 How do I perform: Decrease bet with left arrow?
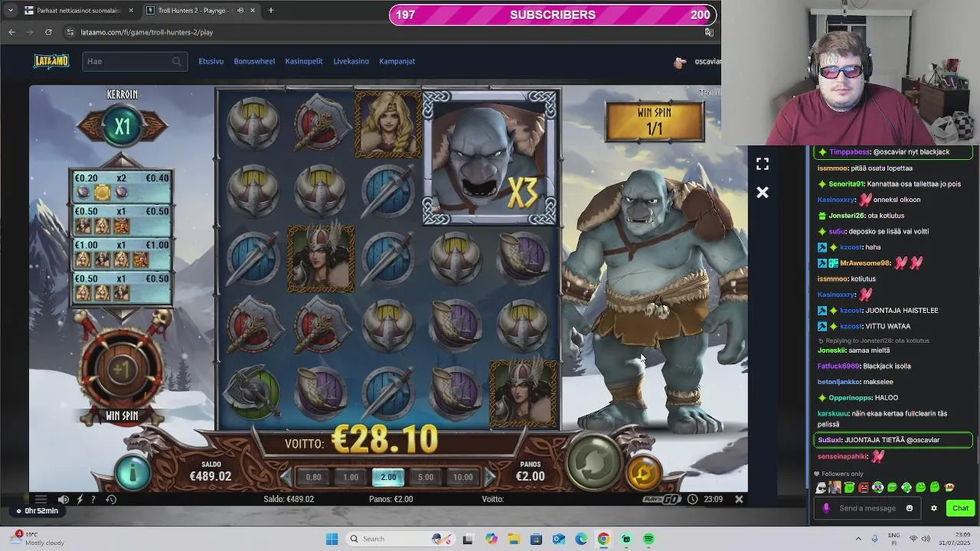coord(286,477)
